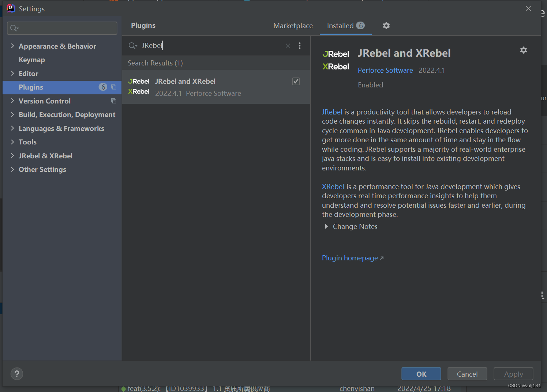Viewport: 547px width, 392px height.
Task: Expand the Editor settings section
Action: point(12,73)
